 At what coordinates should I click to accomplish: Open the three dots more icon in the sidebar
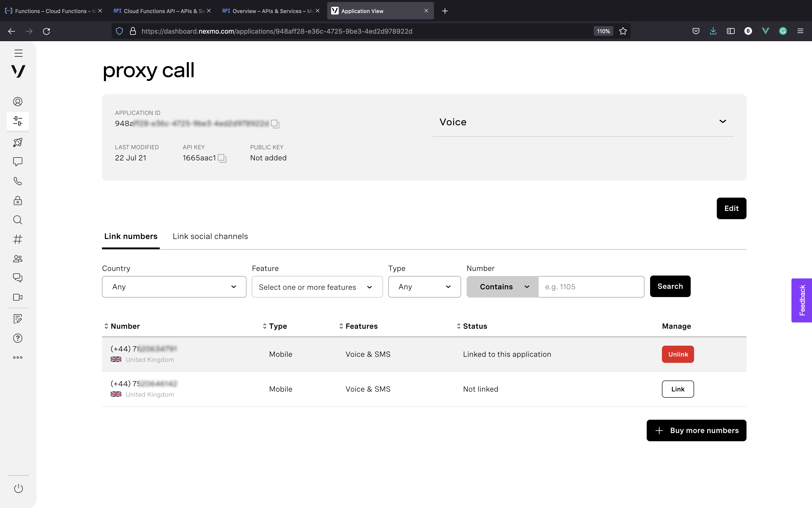pyautogui.click(x=18, y=358)
